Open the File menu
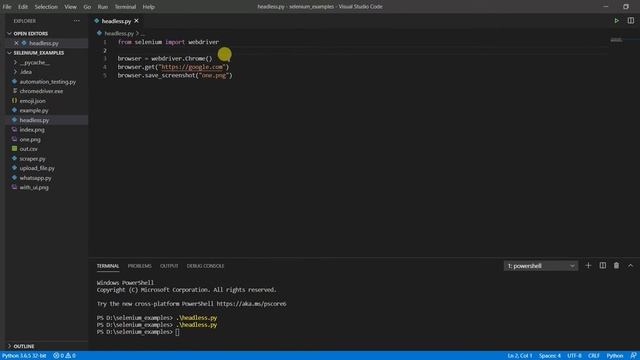This screenshot has height=360, width=640. (7, 7)
